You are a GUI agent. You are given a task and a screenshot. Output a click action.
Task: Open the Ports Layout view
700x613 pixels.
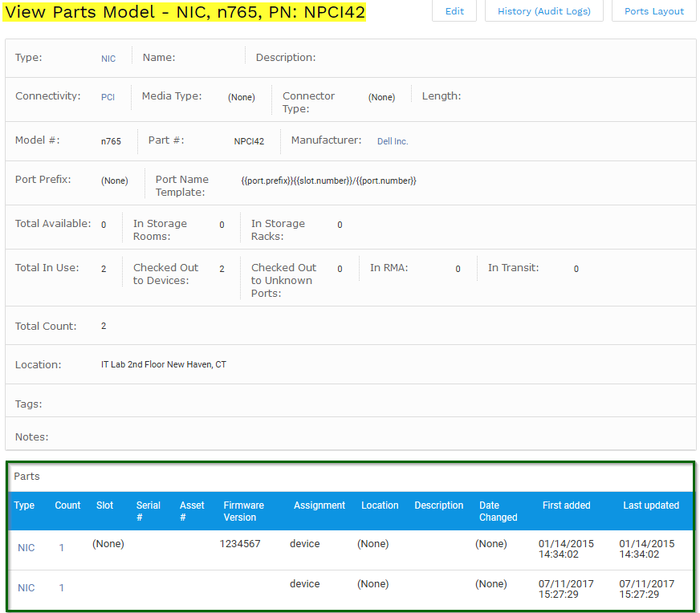point(653,10)
